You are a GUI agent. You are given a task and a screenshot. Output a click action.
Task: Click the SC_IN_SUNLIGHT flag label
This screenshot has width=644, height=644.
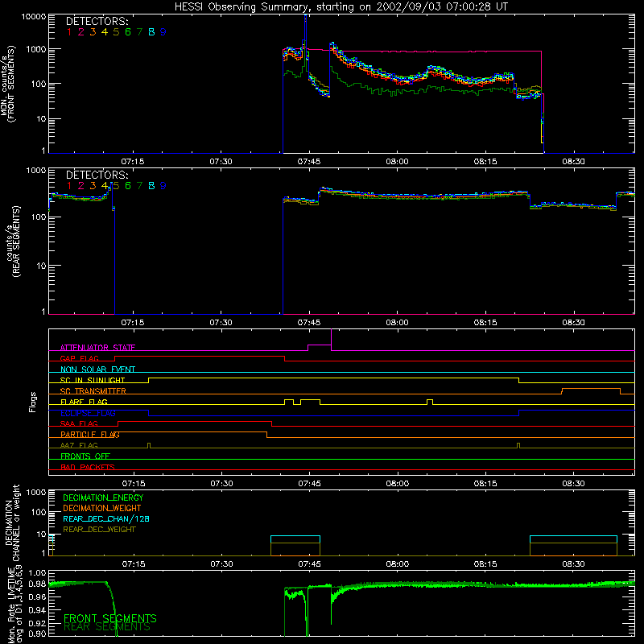point(93,380)
